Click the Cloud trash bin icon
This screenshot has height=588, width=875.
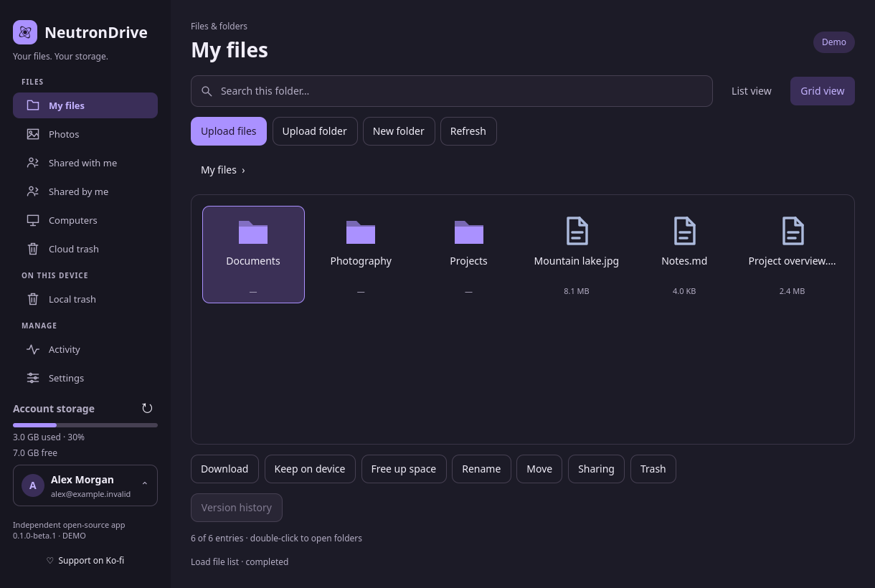pyautogui.click(x=33, y=249)
